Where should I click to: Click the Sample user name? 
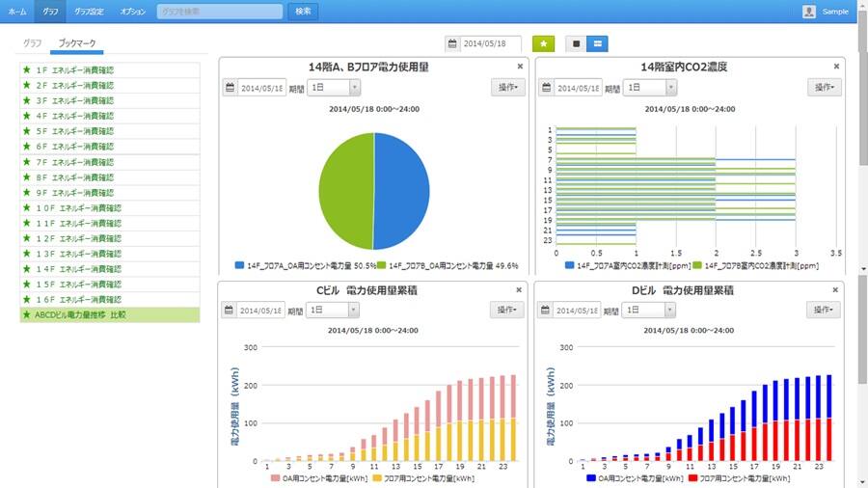(835, 11)
